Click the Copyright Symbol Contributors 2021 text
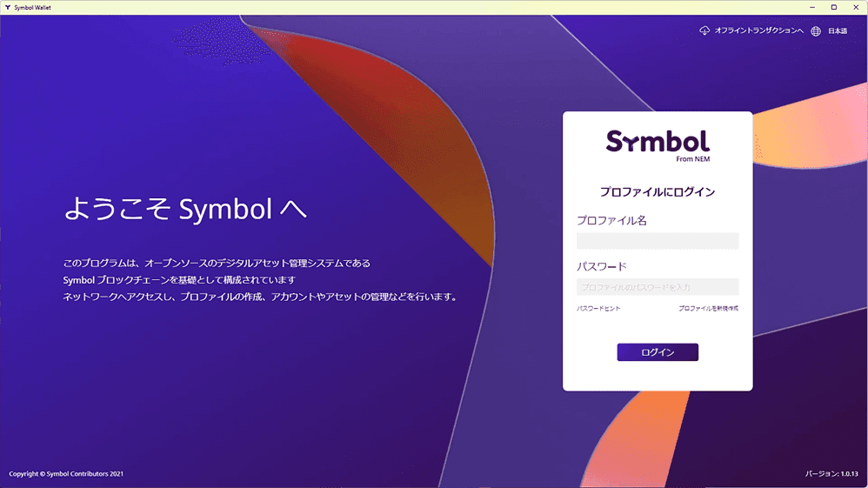Image resolution: width=868 pixels, height=488 pixels. (66, 473)
